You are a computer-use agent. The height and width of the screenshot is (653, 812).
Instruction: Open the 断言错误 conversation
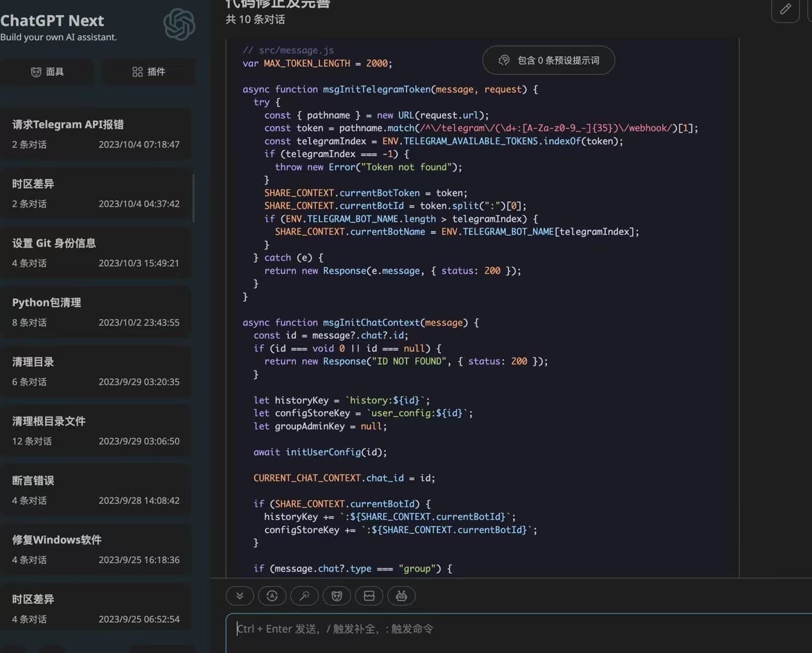click(96, 489)
